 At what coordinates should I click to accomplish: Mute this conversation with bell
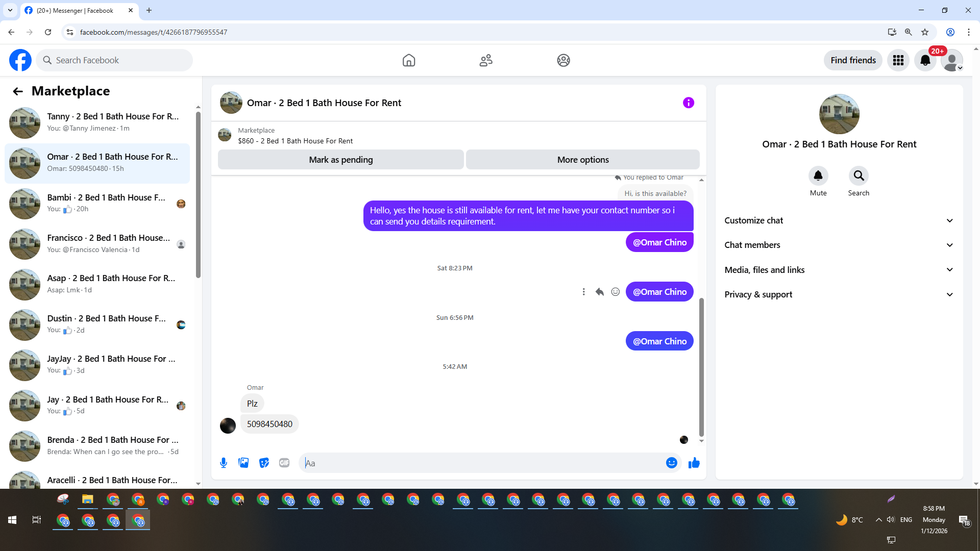point(818,176)
